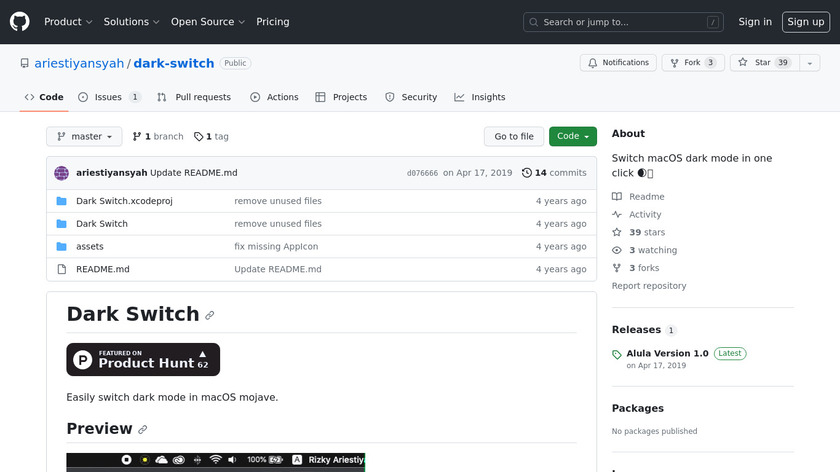The width and height of the screenshot is (840, 472).
Task: Star the dark-switch repository
Action: pyautogui.click(x=764, y=63)
